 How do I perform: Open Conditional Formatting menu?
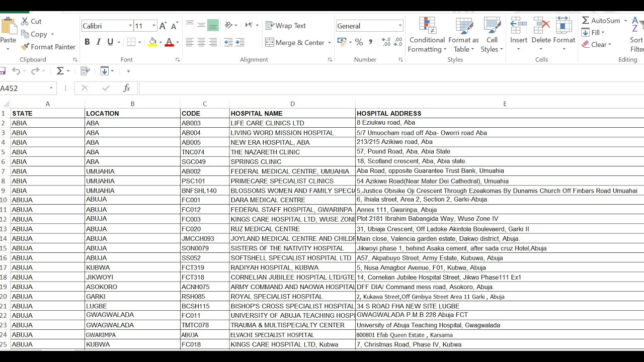(427, 35)
